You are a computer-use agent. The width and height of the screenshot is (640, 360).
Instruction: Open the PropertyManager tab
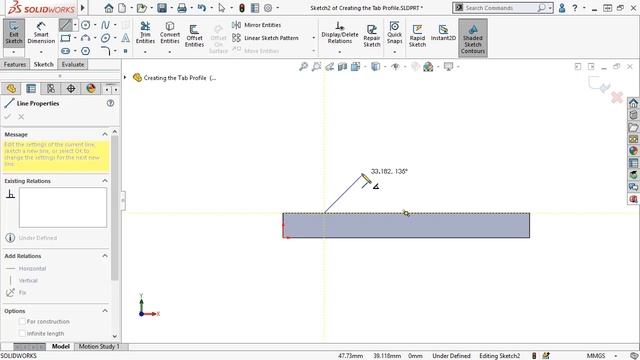[31, 89]
